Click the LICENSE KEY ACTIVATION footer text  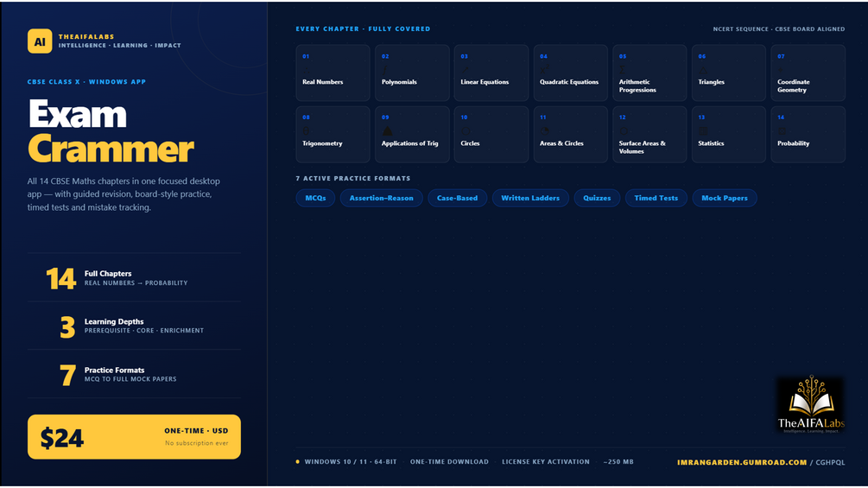[546, 462]
